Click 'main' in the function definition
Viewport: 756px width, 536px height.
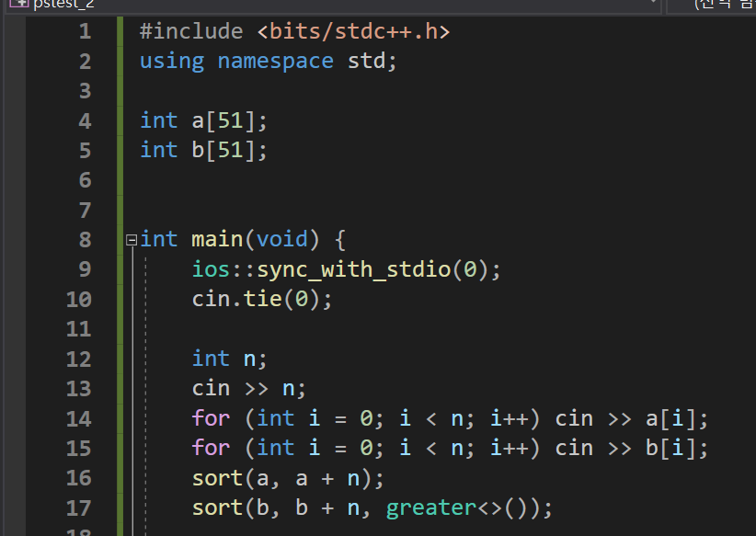click(x=217, y=240)
